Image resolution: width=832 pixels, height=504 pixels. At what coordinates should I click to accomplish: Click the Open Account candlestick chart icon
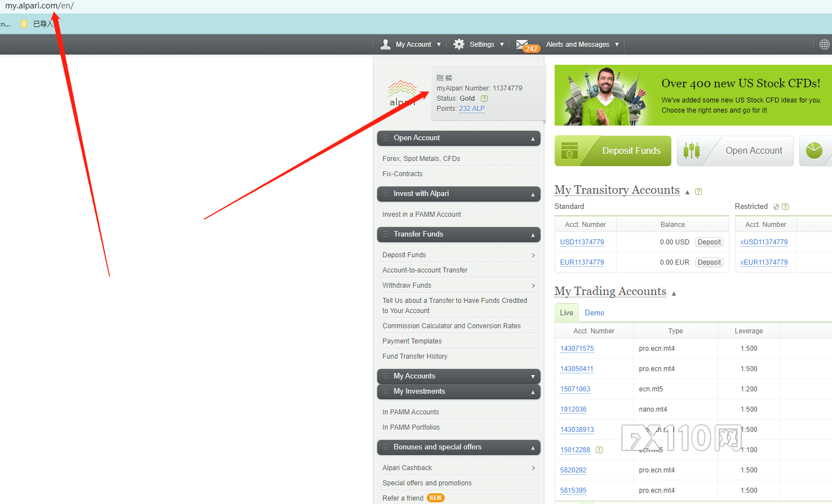pyautogui.click(x=692, y=150)
